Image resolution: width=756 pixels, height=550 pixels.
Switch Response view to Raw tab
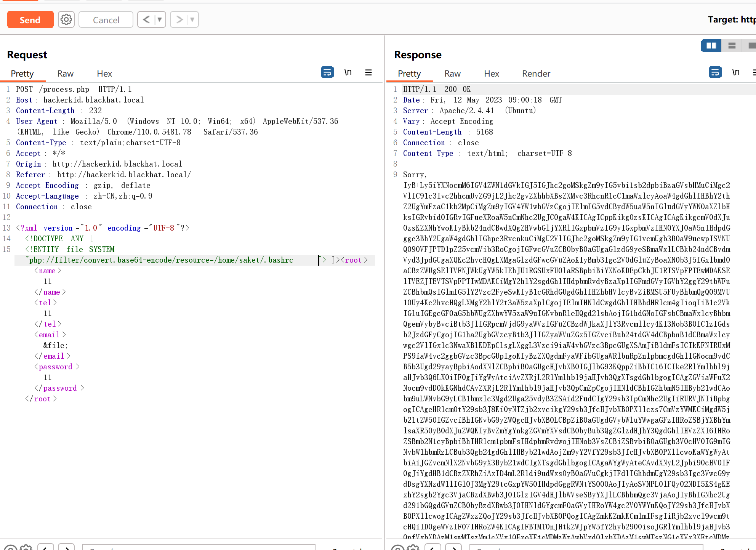(x=453, y=74)
